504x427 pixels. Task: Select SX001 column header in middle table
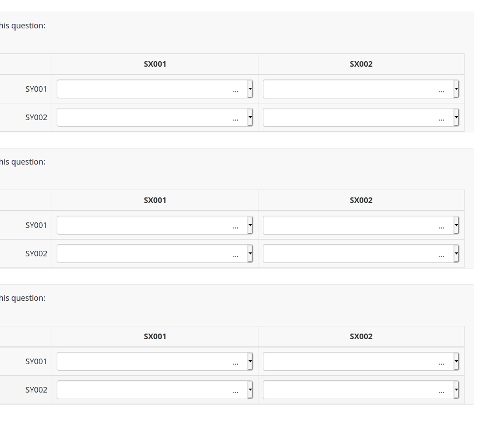[x=155, y=200]
